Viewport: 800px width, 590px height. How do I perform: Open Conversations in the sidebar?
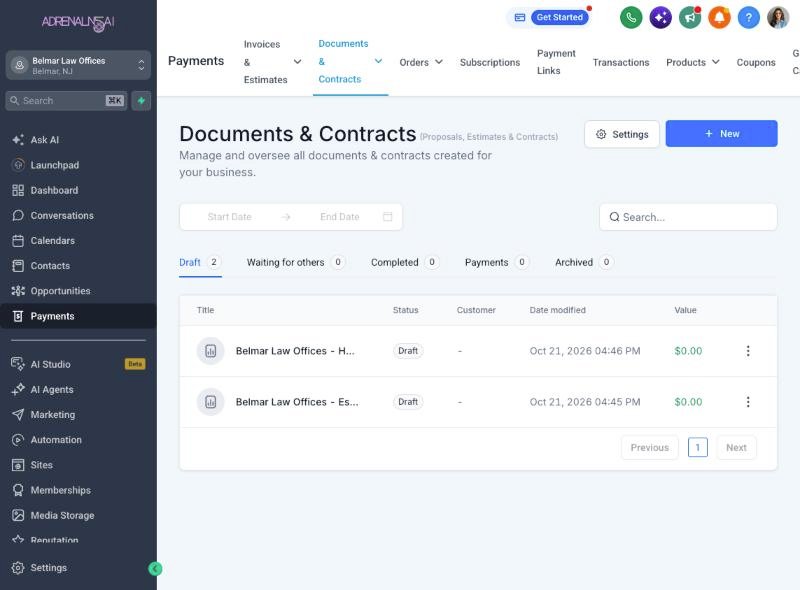click(x=62, y=215)
